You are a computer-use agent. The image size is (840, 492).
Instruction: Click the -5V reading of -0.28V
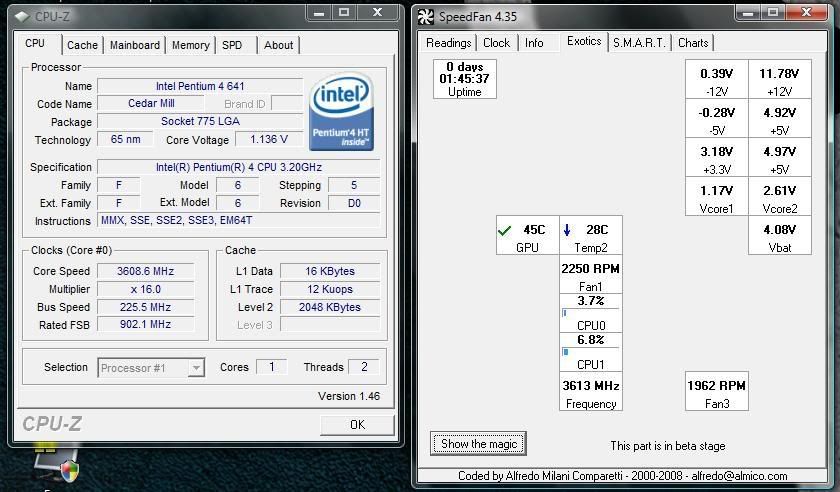717,118
